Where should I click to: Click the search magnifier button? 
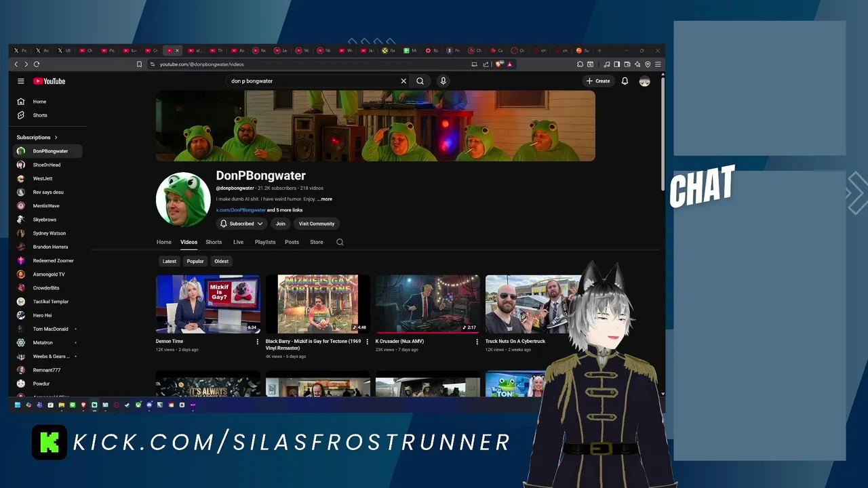(420, 81)
